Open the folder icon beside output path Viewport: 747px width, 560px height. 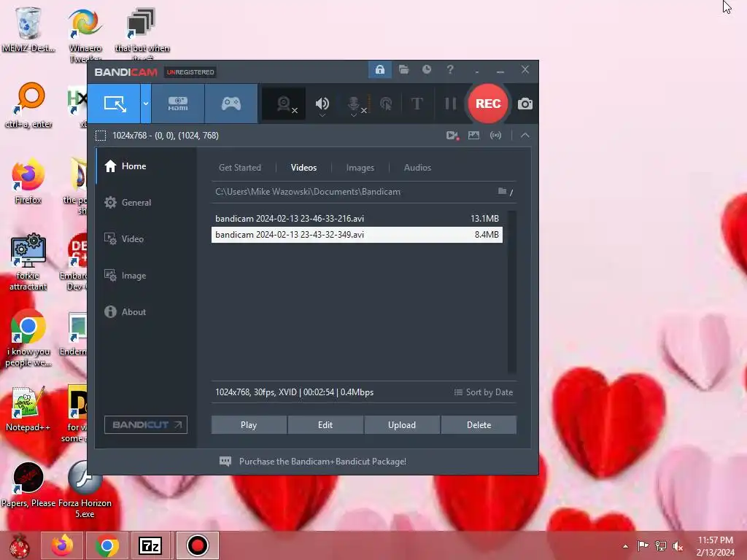(x=502, y=192)
